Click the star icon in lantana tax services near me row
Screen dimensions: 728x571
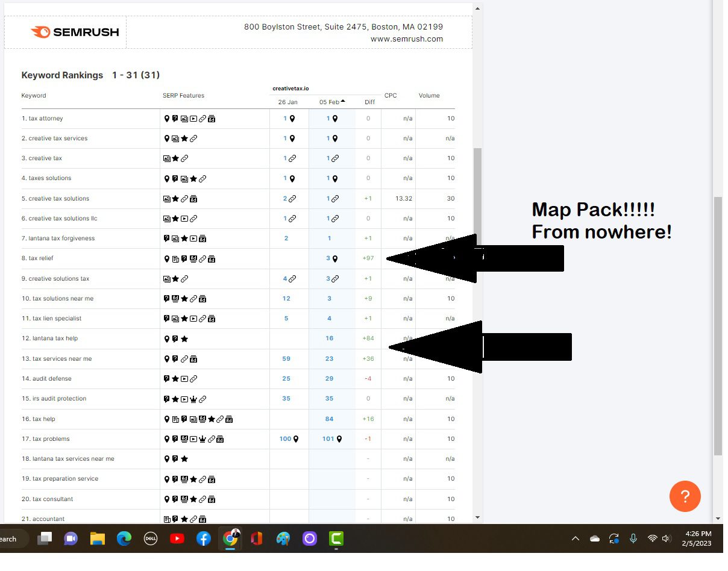(184, 459)
